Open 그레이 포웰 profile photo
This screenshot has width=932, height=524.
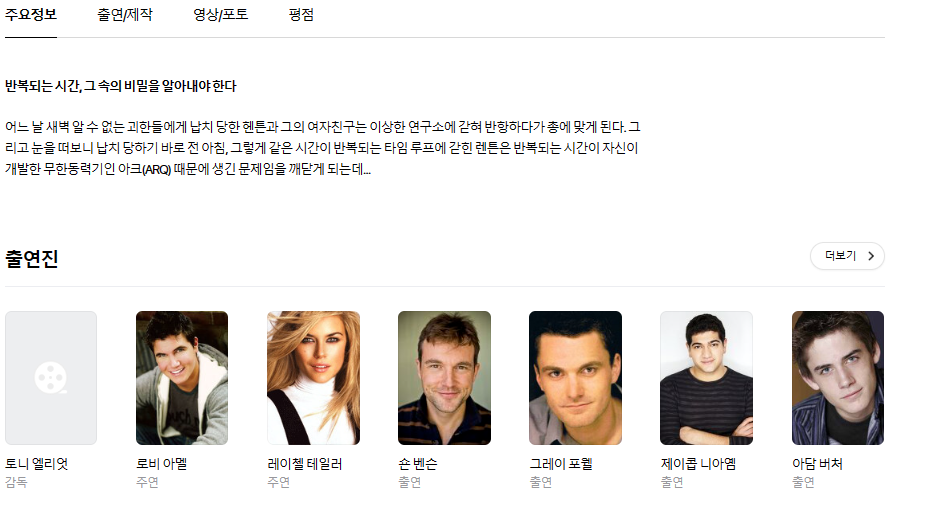coord(575,378)
